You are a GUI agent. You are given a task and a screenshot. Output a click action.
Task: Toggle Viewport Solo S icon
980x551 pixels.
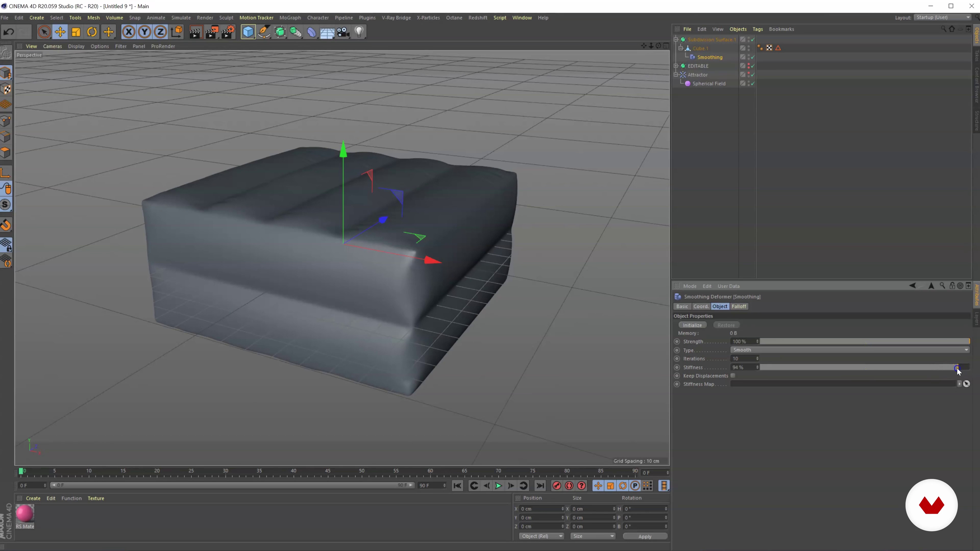6,205
